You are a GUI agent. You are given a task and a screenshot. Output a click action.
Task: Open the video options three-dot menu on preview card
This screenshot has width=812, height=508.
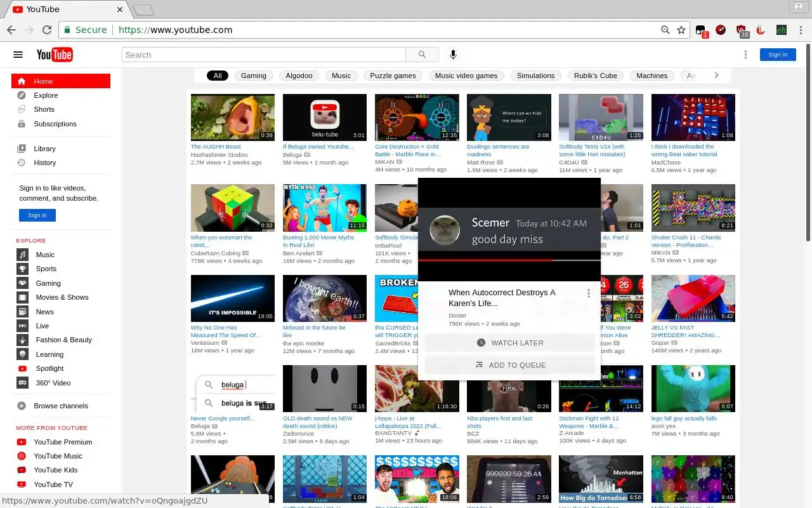(589, 293)
